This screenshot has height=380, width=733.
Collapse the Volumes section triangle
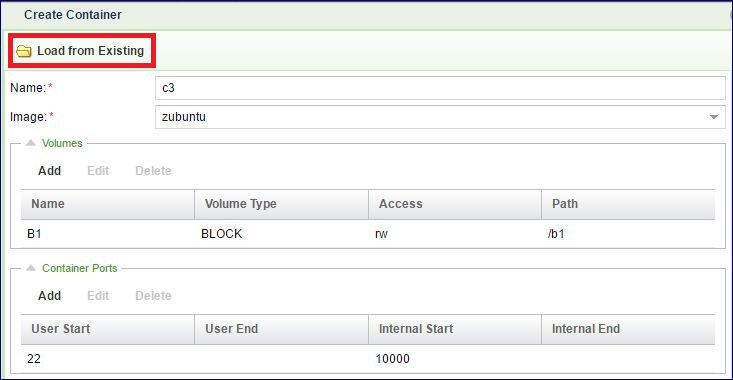[x=31, y=143]
